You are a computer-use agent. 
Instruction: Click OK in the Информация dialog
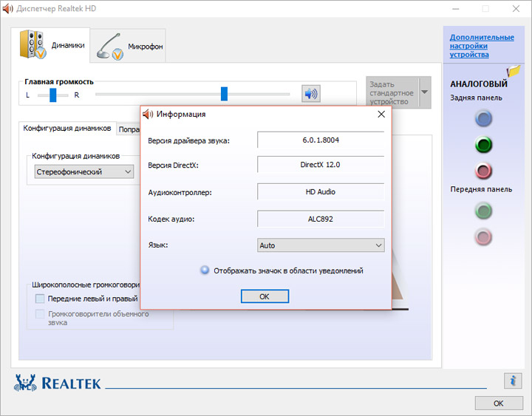[265, 296]
